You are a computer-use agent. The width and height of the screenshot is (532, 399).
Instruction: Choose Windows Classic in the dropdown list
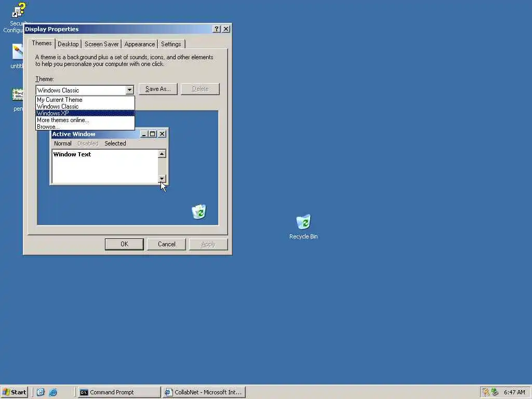[x=85, y=107]
